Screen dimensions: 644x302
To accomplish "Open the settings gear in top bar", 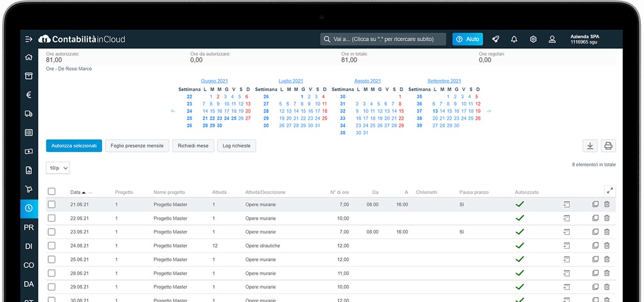I will [x=533, y=39].
